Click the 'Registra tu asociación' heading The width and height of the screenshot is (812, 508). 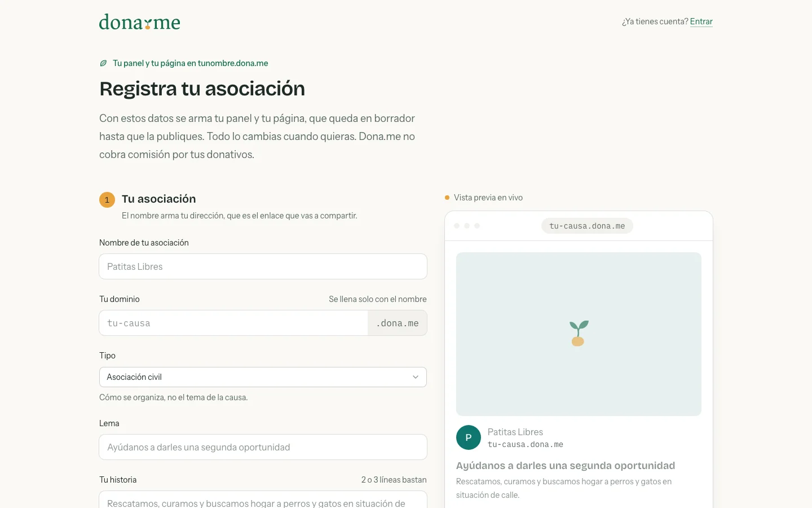[202, 89]
